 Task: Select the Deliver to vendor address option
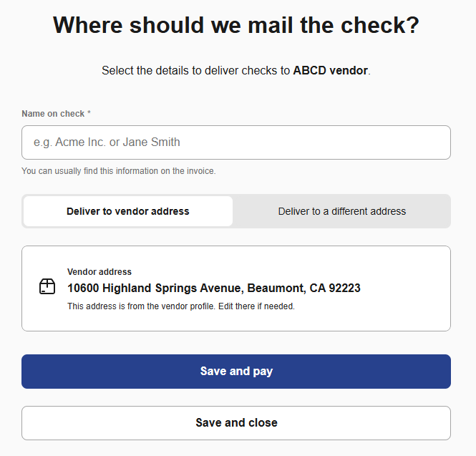tap(128, 211)
